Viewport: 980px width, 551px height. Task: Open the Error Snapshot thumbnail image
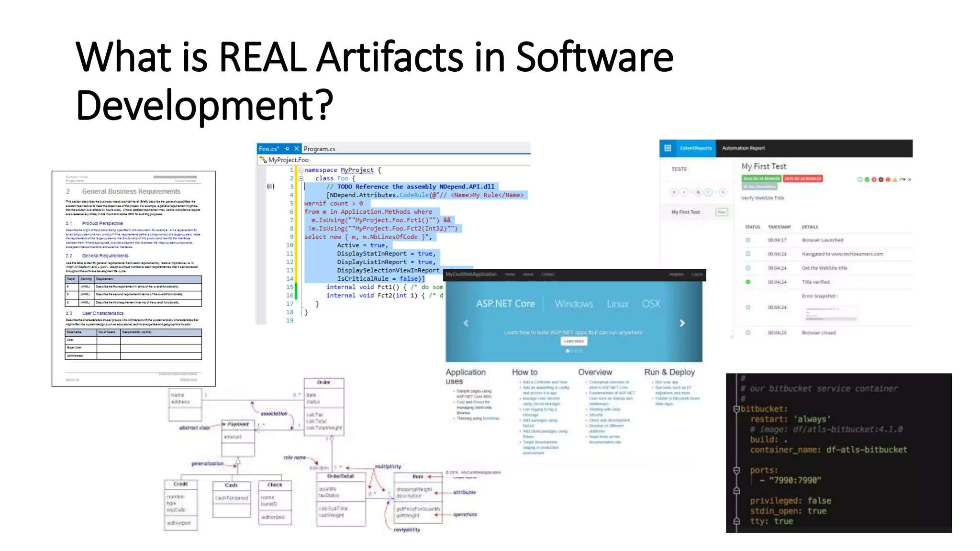pyautogui.click(x=831, y=314)
